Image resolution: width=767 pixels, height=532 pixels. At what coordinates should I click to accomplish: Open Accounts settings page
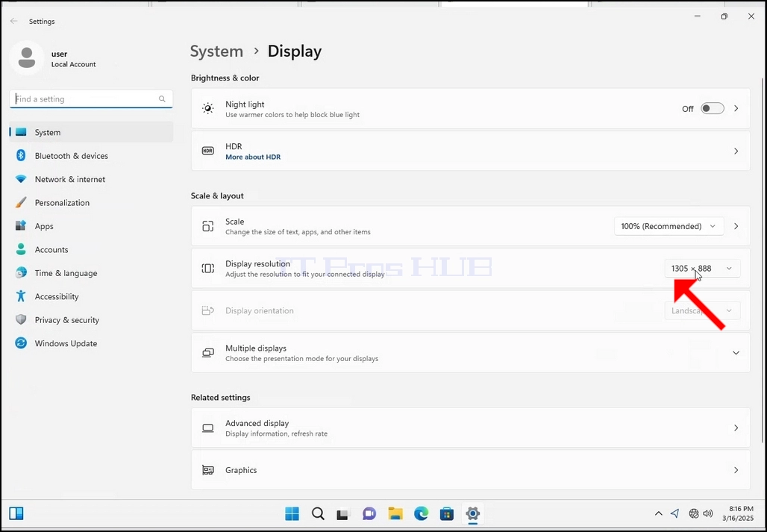click(x=91, y=250)
